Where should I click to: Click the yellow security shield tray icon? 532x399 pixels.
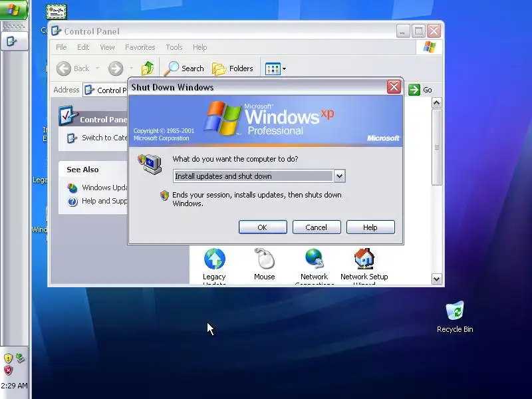coord(8,358)
